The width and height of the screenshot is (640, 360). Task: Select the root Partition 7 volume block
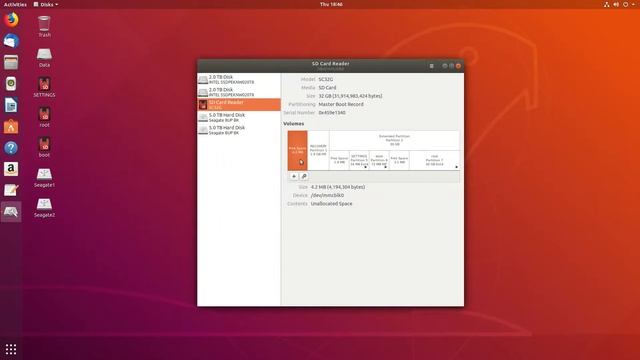pos(434,160)
